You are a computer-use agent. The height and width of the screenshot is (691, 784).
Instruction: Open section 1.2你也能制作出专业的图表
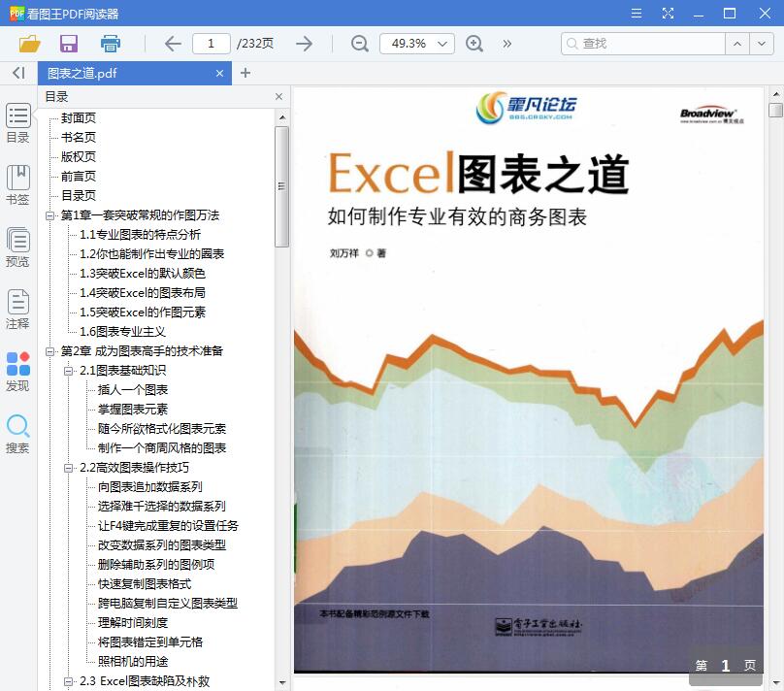[151, 254]
